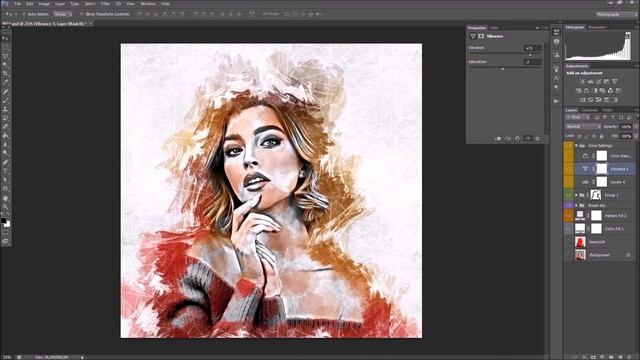
Task: Click the Vibrance value input field
Action: click(x=533, y=48)
